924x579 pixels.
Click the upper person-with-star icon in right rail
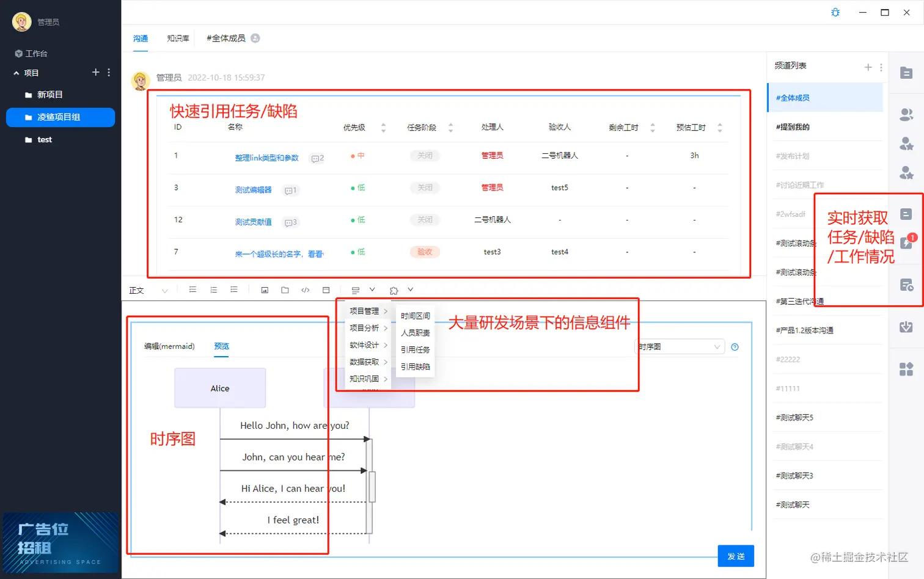(x=906, y=144)
